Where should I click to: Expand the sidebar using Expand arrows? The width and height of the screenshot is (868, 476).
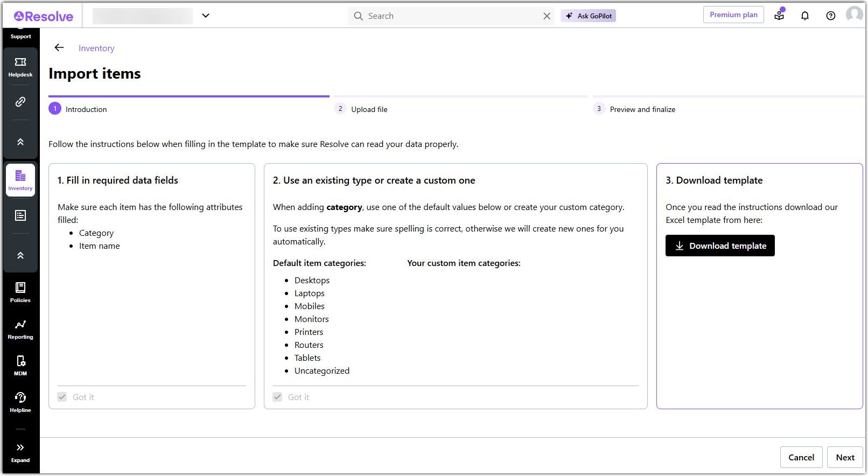(20, 452)
